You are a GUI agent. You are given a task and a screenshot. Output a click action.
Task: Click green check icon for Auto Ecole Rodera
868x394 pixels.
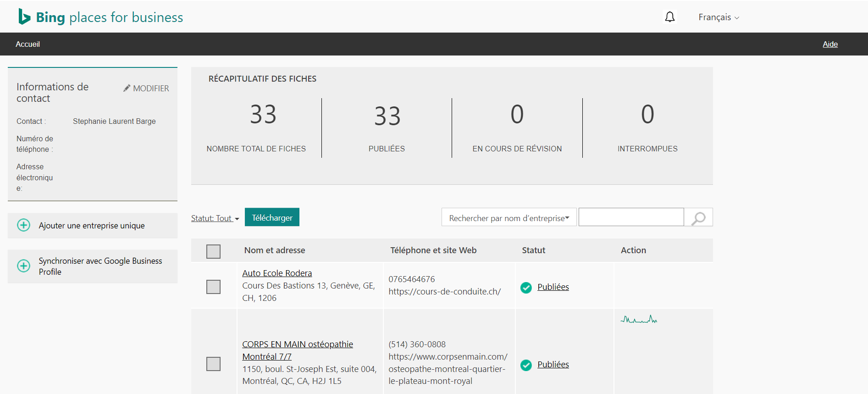coord(526,288)
